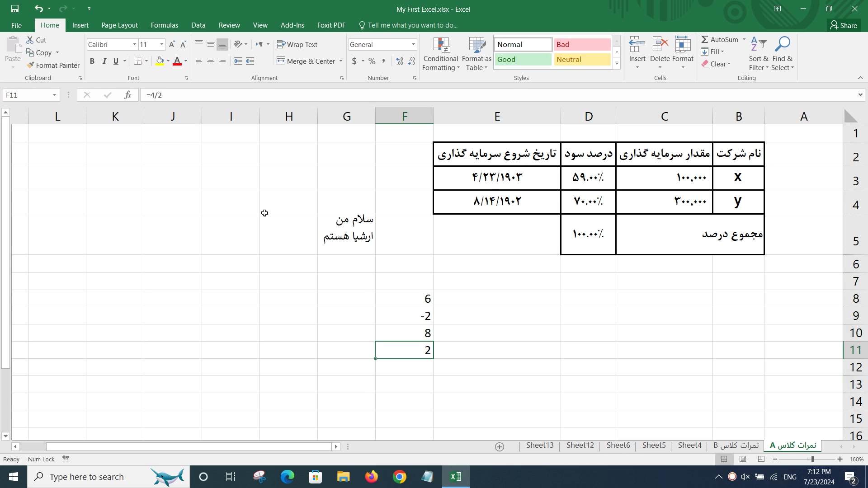Click the Share button

coord(844,25)
